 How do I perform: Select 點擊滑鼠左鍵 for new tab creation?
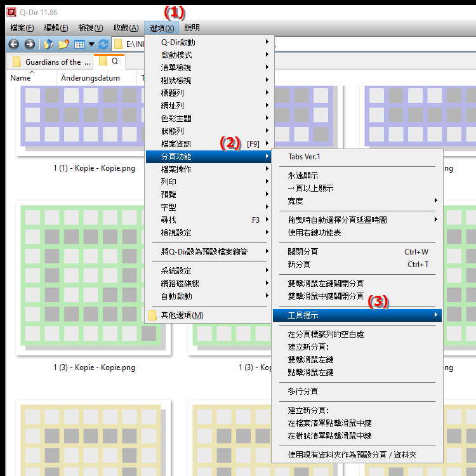coord(357,373)
